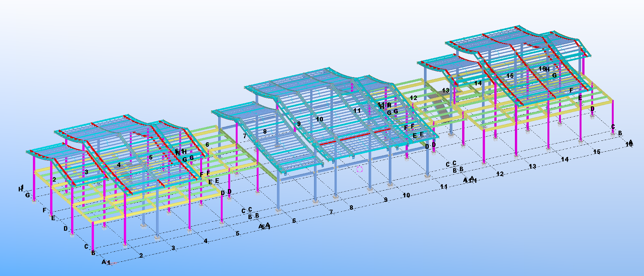Image resolution: width=644 pixels, height=276 pixels.
Task: Click grid label G at the far left edge
Action: [27, 195]
